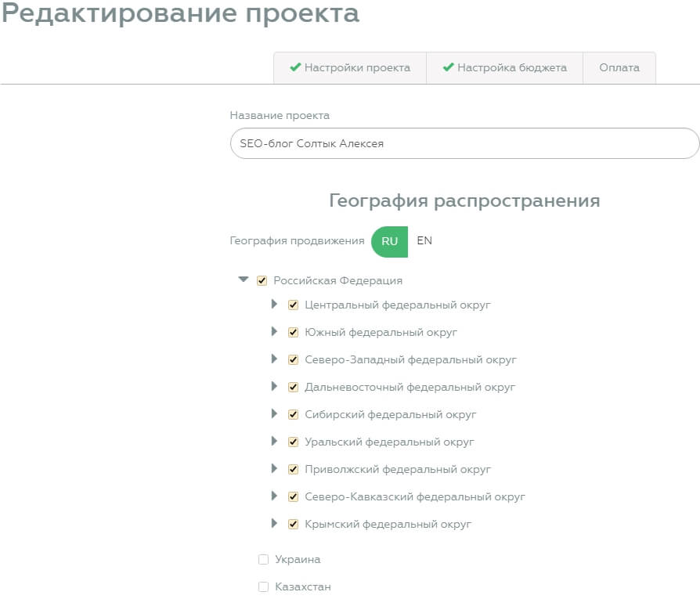The image size is (700, 599).
Task: Click the Казахстан label text
Action: [303, 586]
